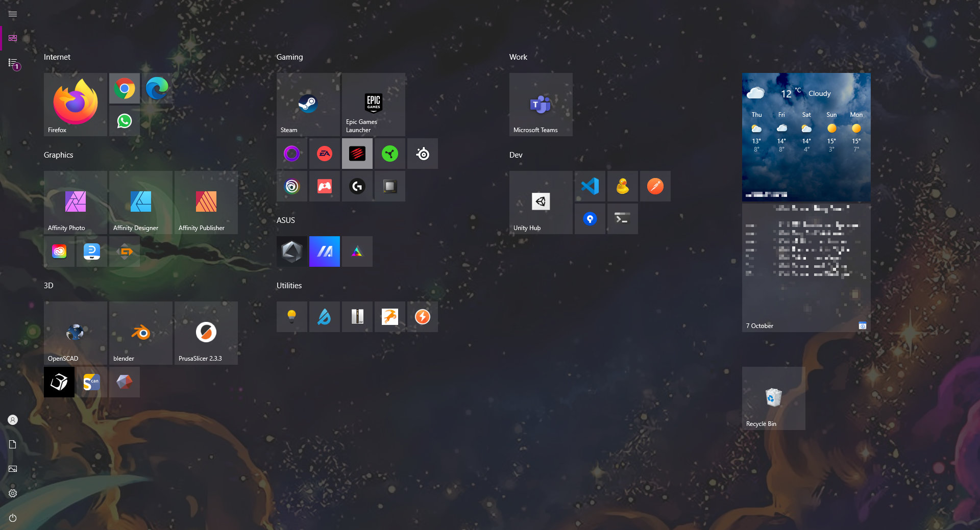Open Microsoft Teams tile
This screenshot has width=980, height=530.
click(541, 105)
